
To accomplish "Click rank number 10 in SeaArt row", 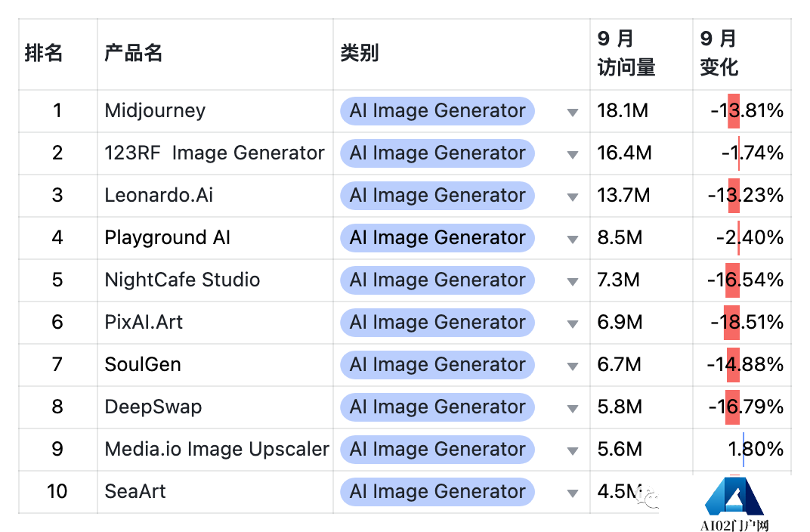I will (x=57, y=491).
